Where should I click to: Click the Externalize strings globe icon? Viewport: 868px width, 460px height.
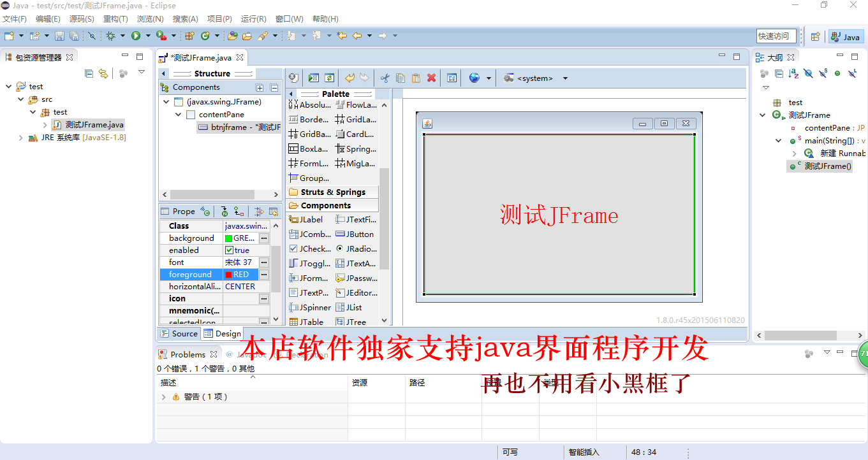tap(474, 78)
